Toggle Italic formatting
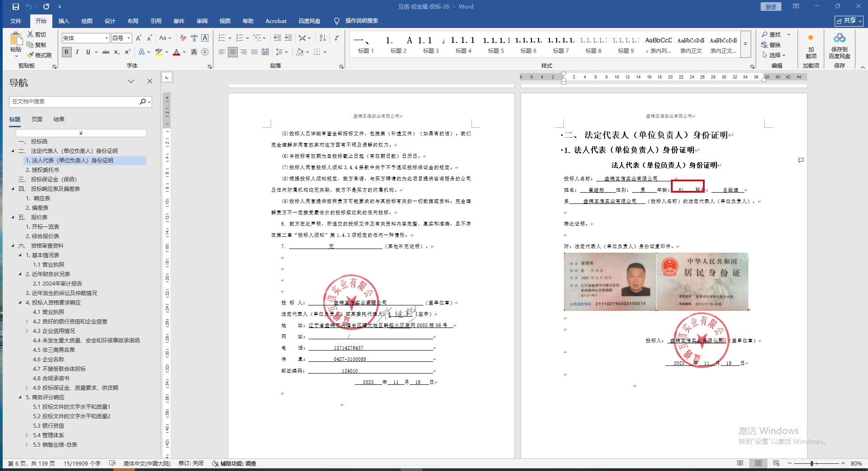The image size is (868, 471). (78, 52)
